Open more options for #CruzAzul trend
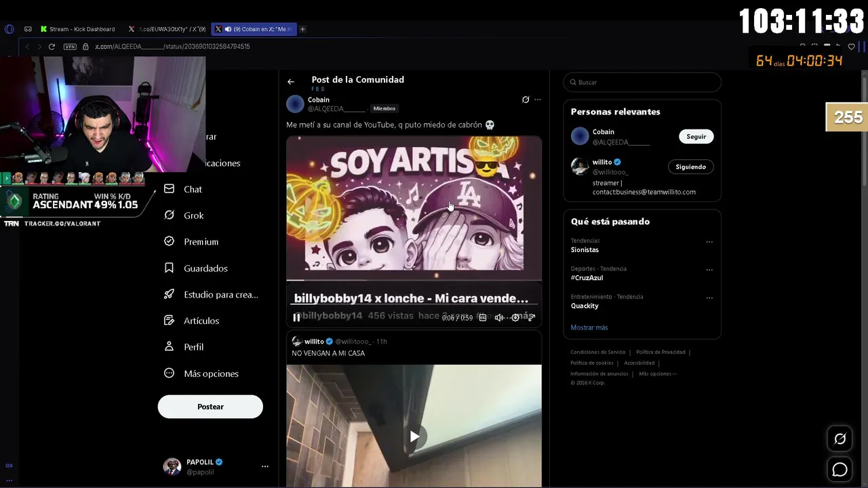The image size is (868, 488). (709, 270)
